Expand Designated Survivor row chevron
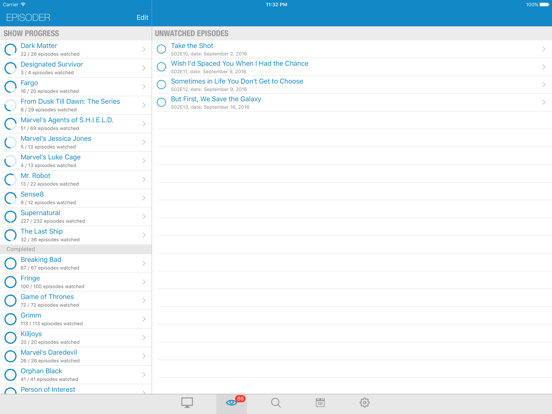This screenshot has height=414, width=552. coord(144,68)
